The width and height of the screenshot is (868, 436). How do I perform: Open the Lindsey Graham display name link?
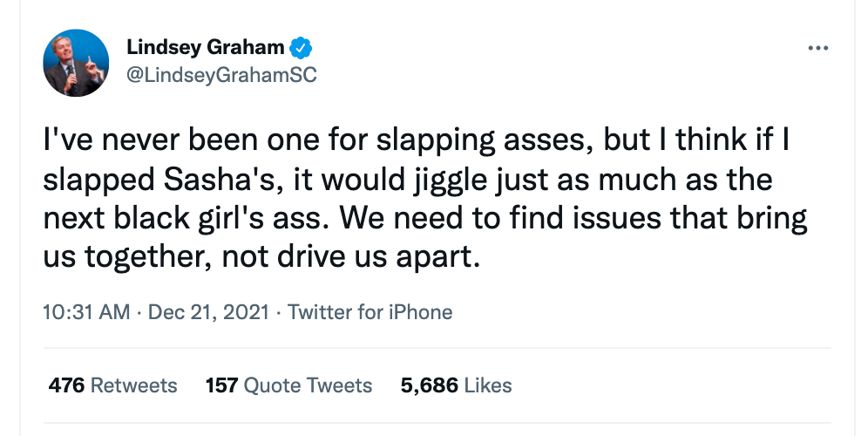(205, 48)
